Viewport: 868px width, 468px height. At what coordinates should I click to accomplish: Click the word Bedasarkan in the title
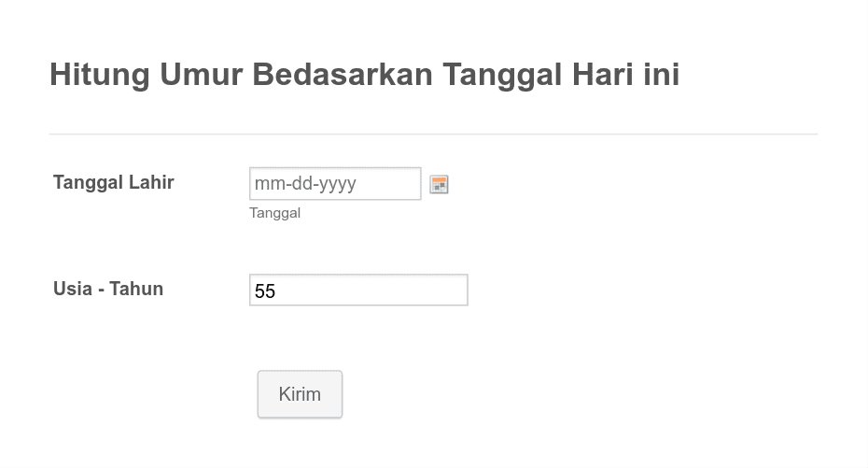(x=343, y=74)
